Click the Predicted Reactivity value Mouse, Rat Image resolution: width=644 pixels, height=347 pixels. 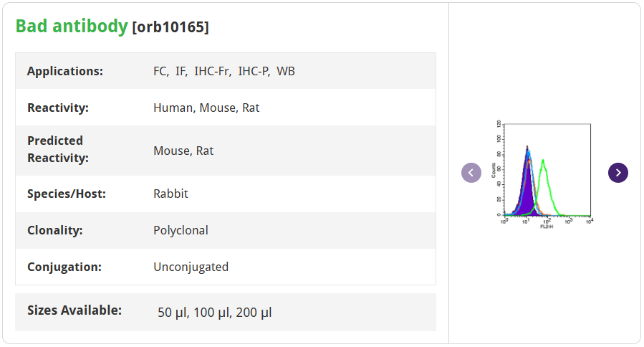(183, 151)
